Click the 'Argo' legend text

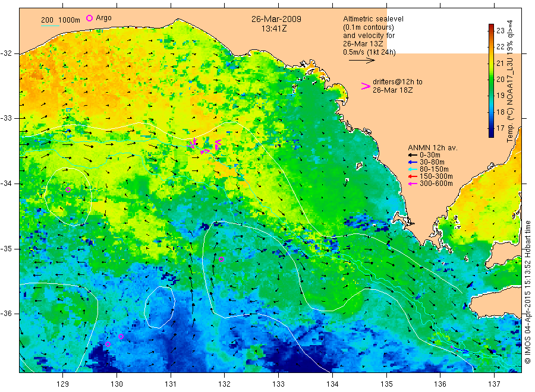tap(103, 18)
